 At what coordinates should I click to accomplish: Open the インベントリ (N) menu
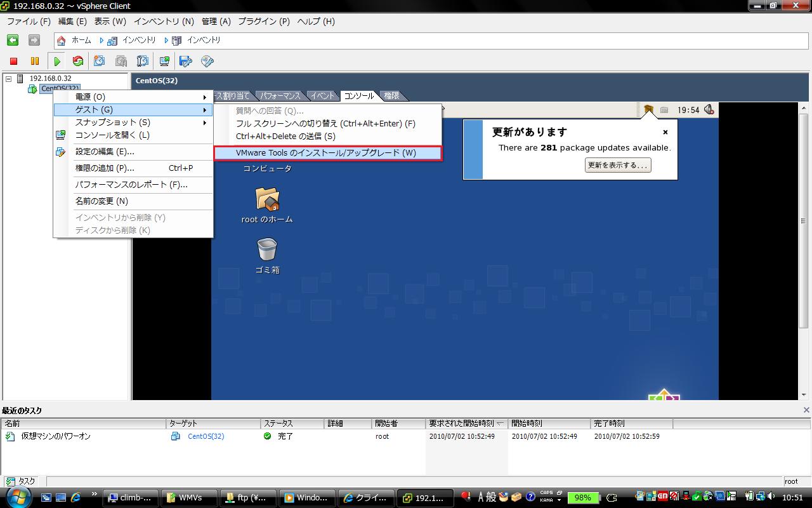click(x=164, y=21)
